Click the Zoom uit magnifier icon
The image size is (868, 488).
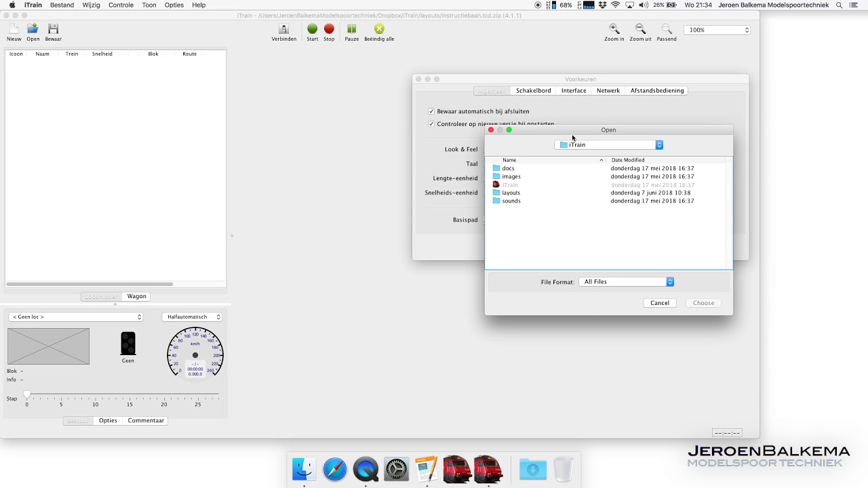click(640, 28)
